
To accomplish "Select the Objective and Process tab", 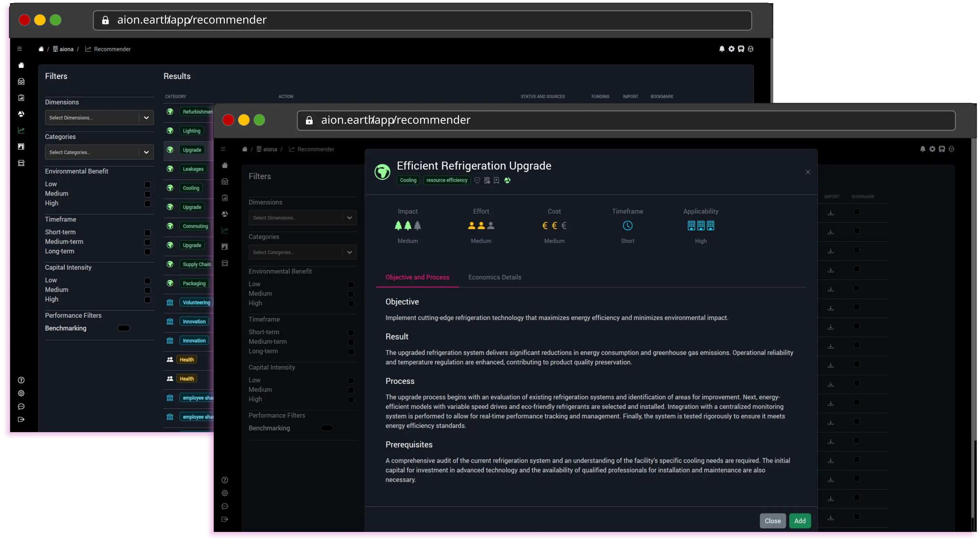I will (x=417, y=277).
